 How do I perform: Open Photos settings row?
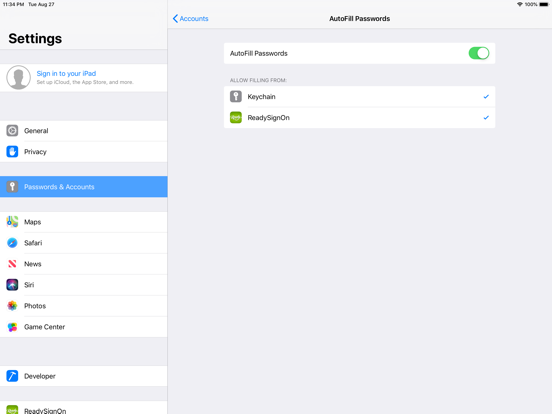coord(84,306)
